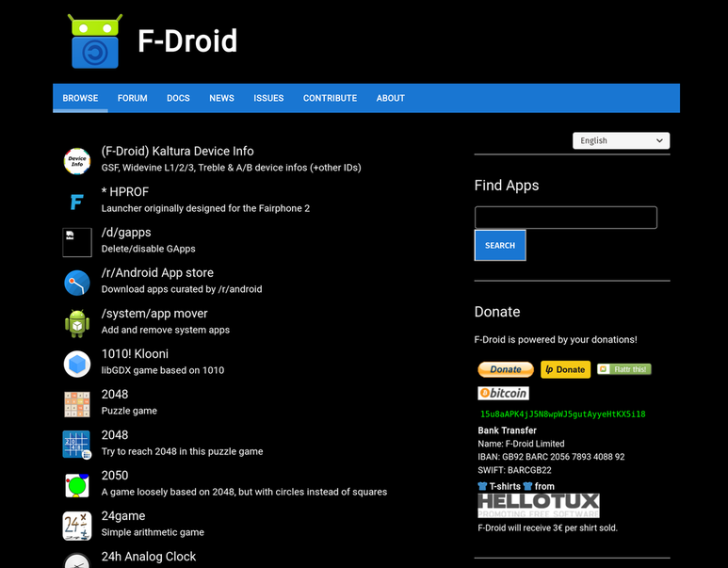Click 'Simple arithmetic game' description
The image size is (728, 568).
[153, 532]
